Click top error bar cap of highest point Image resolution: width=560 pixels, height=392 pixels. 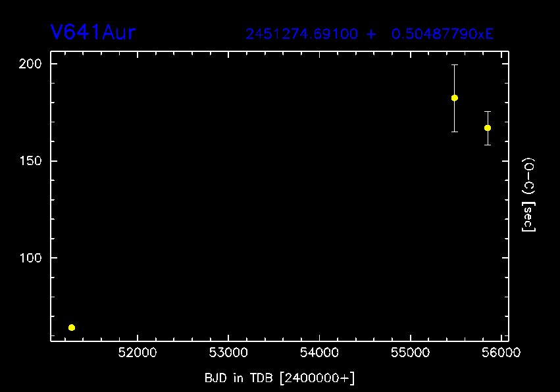[x=454, y=65]
